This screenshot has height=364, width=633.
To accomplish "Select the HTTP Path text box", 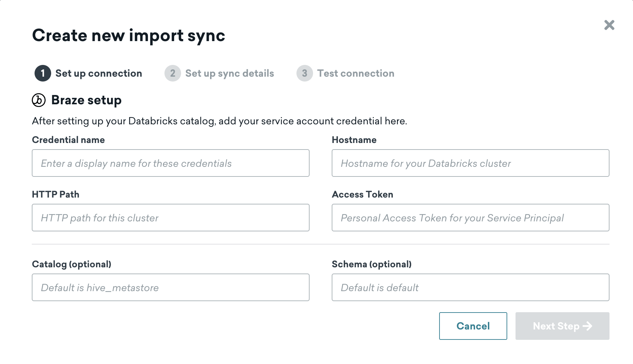I will pos(170,218).
